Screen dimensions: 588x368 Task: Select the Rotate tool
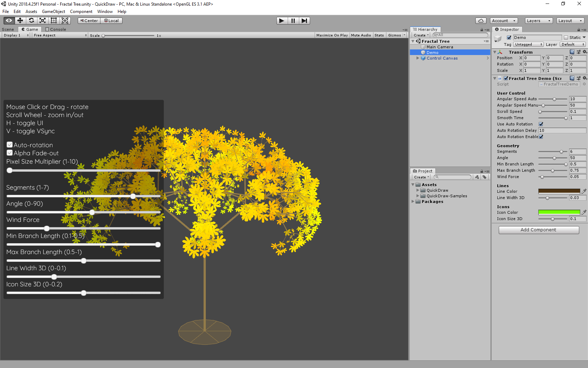[31, 20]
